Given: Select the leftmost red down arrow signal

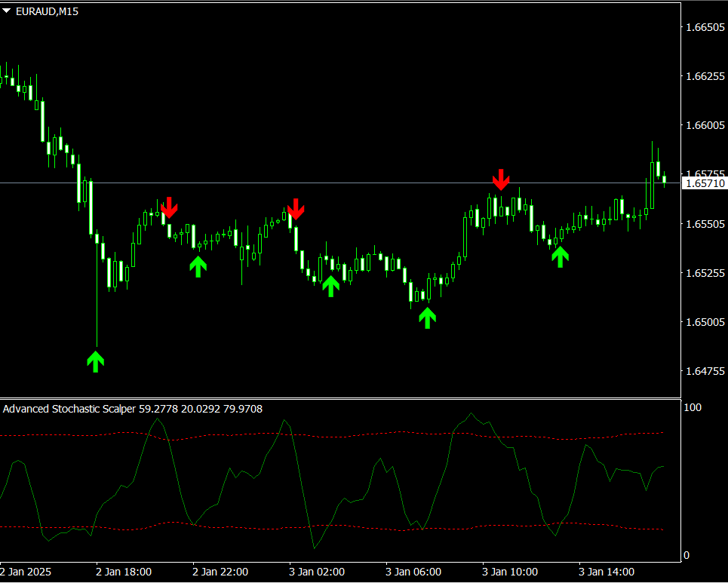Looking at the screenshot, I should (x=169, y=207).
